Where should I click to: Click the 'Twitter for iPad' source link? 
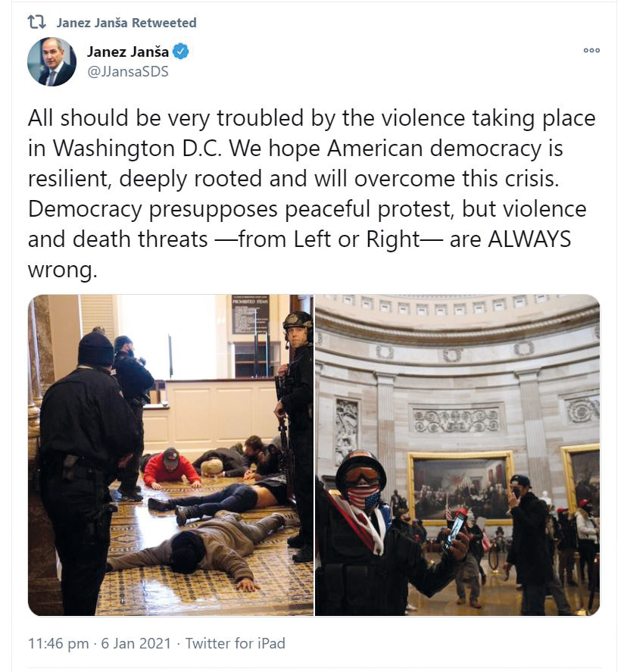click(235, 643)
